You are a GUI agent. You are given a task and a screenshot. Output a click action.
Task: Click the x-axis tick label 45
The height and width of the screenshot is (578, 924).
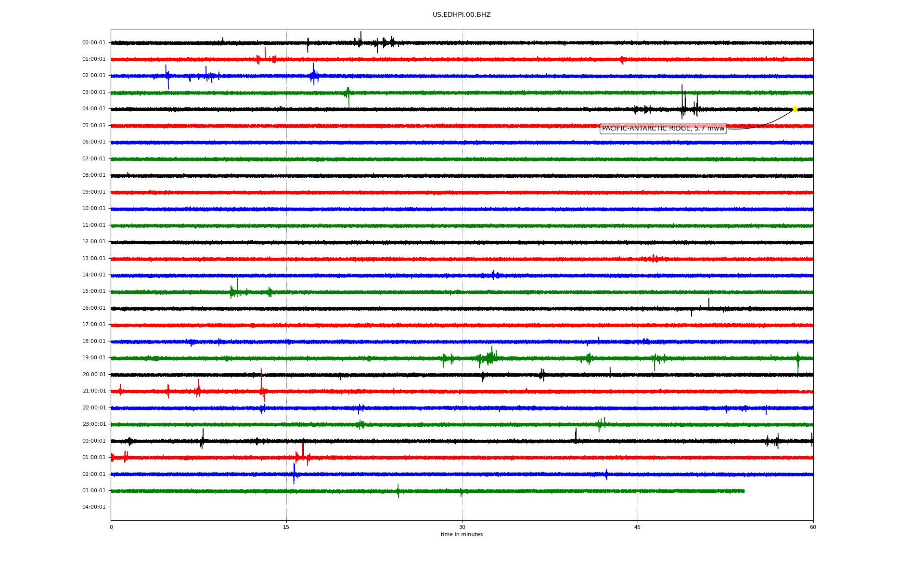click(638, 527)
